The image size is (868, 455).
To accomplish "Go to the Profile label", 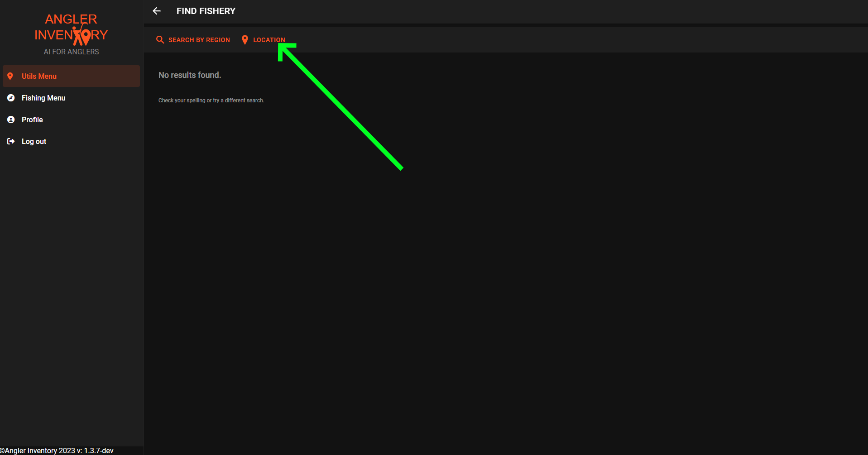I will (x=32, y=120).
